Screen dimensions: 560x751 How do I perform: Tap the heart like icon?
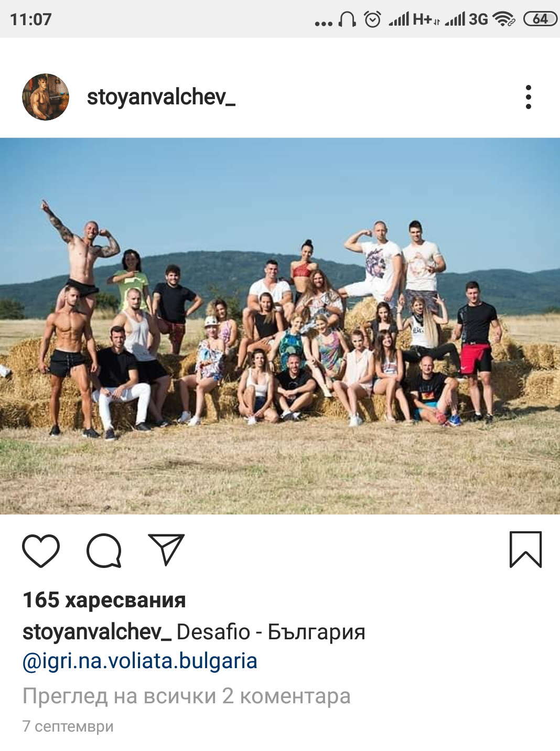point(41,551)
